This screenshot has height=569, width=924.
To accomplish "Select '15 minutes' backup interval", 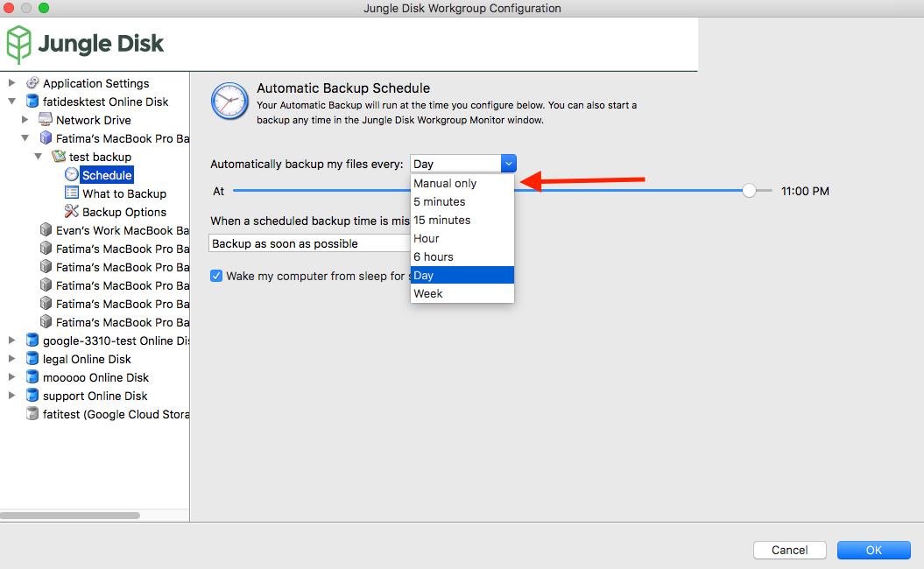I will [x=462, y=220].
